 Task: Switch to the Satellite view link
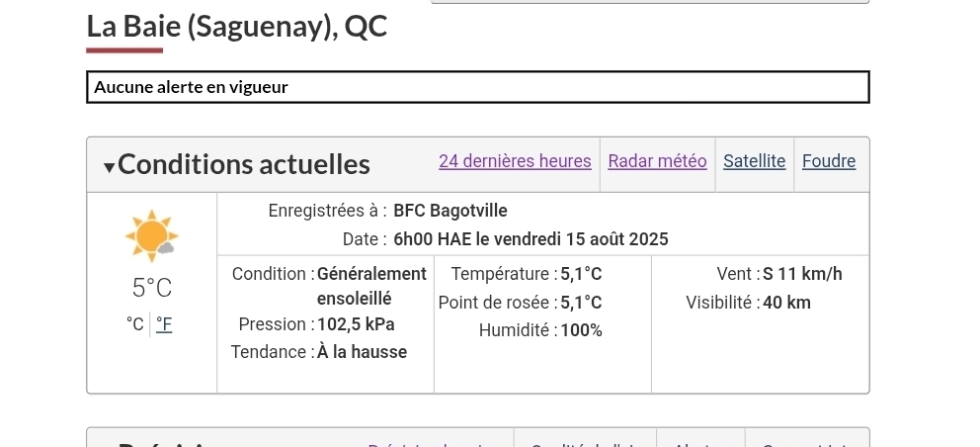[x=754, y=161]
